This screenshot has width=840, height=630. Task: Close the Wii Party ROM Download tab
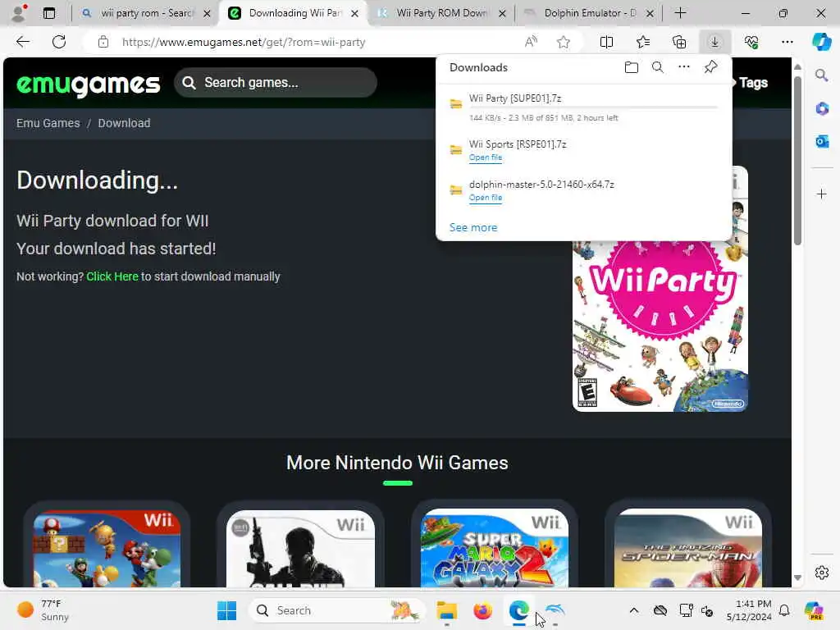coord(502,13)
